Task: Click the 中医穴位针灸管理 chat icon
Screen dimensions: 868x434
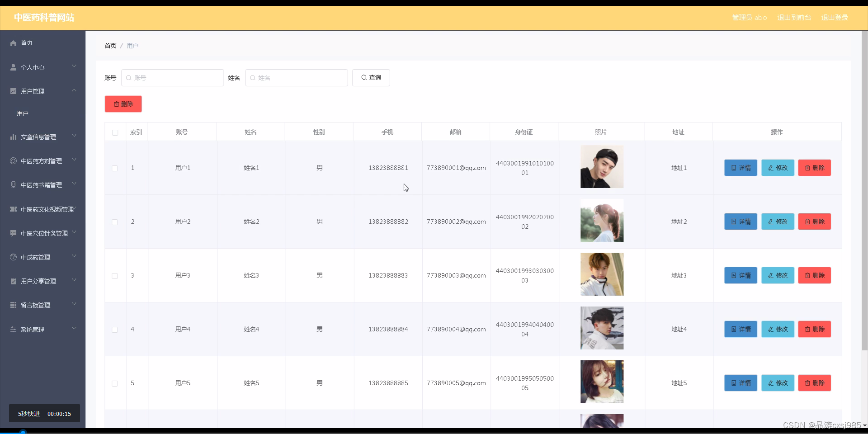Action: pos(13,233)
